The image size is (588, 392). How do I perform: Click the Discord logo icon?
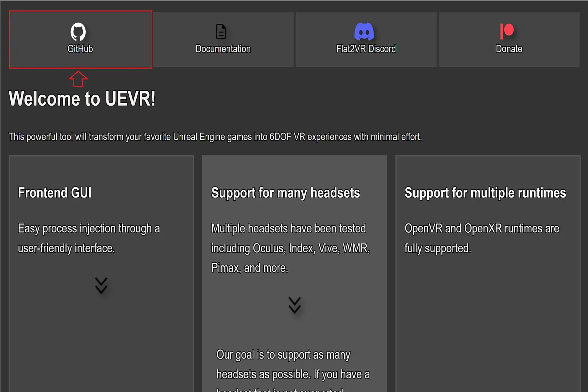click(364, 32)
